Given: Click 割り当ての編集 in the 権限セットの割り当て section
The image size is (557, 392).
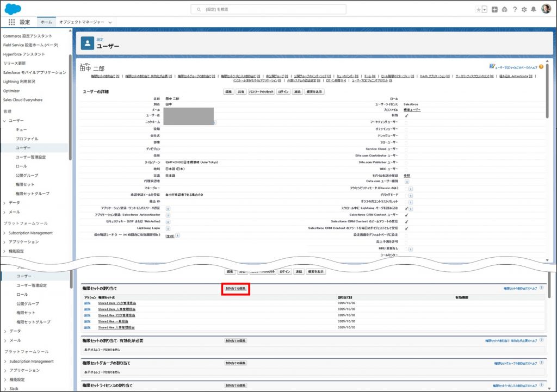Looking at the screenshot, I should [x=236, y=288].
